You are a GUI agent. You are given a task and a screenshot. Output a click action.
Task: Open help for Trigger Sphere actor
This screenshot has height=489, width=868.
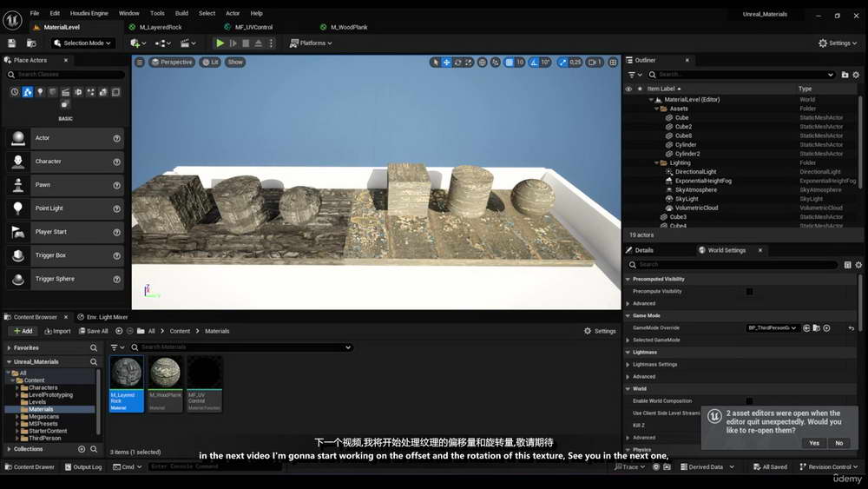tap(117, 279)
